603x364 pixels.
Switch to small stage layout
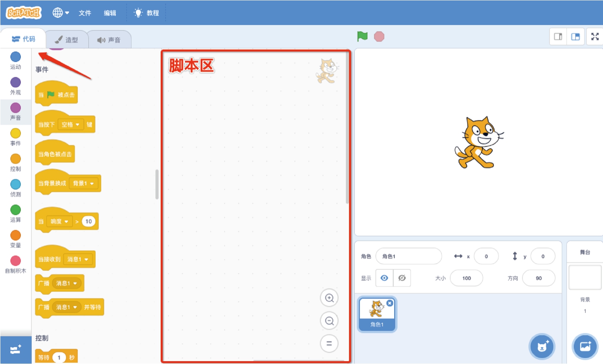[558, 36]
